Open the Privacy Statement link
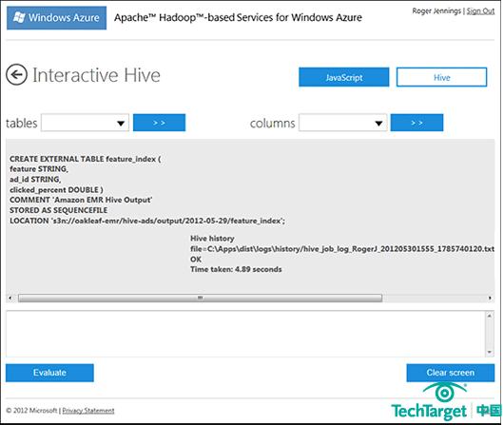The image size is (504, 425). click(88, 411)
